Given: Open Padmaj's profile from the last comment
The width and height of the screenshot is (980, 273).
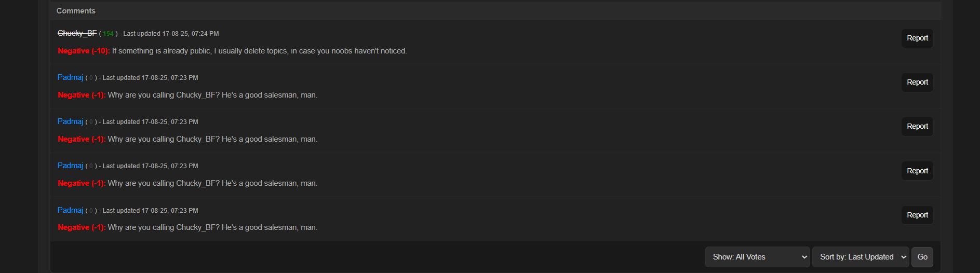Looking at the screenshot, I should coord(70,210).
